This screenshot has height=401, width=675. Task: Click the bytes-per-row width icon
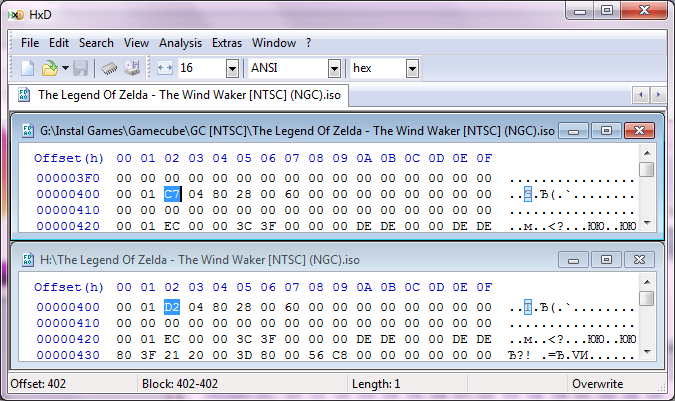pos(165,68)
